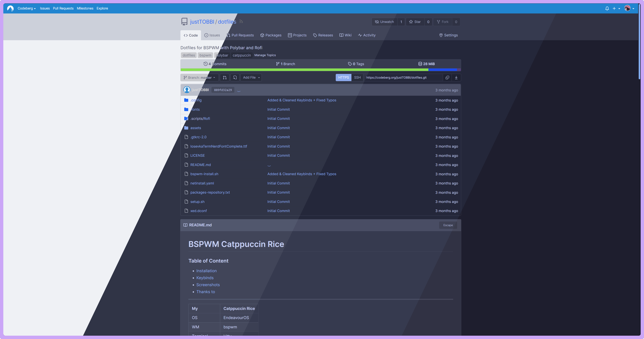Viewport: 644px width, 339px height.
Task: Open the Releases tab
Action: [x=323, y=35]
